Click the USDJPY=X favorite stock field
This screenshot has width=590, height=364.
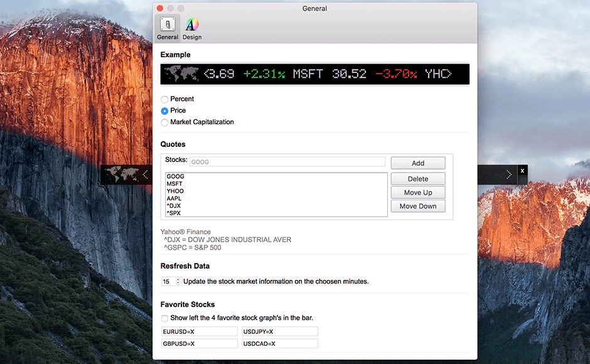pyautogui.click(x=280, y=331)
